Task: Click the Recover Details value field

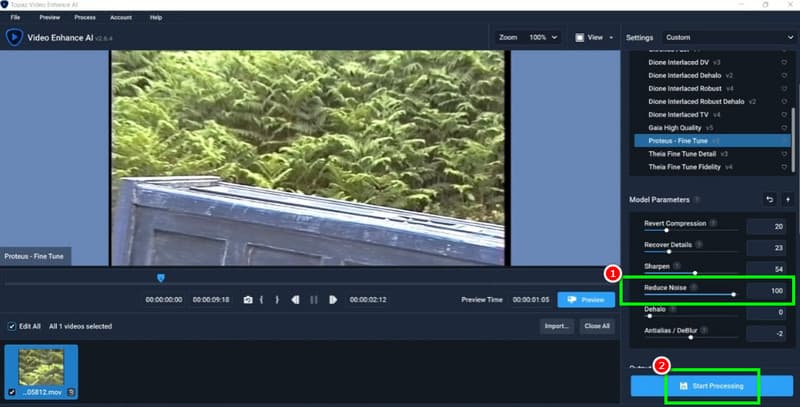Action: pyautogui.click(x=766, y=248)
